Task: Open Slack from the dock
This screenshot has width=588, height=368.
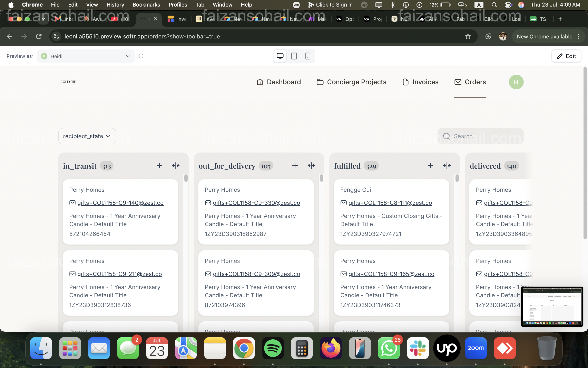Action: [x=418, y=348]
